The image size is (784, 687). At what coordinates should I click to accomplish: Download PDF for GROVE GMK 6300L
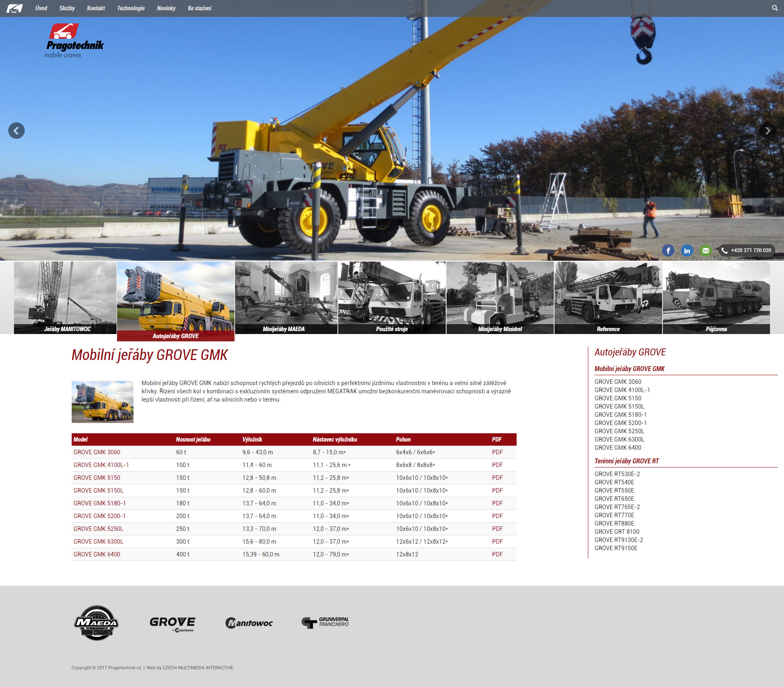[497, 542]
